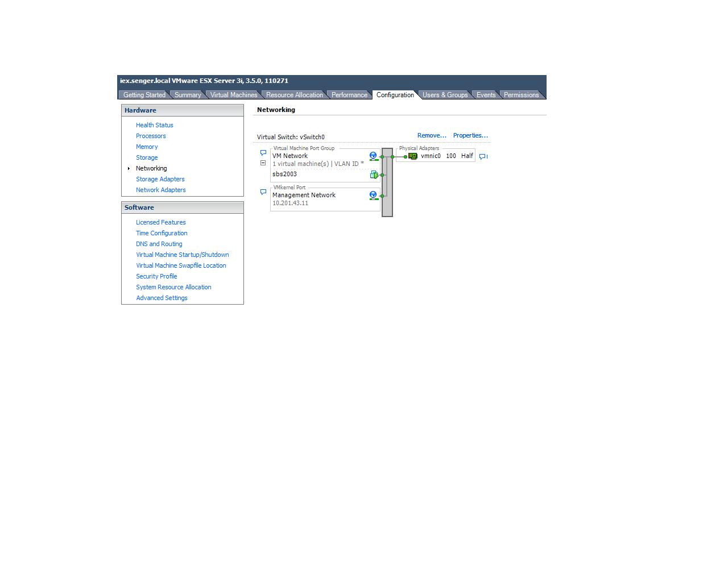Viewport: 728px width, 582px height.
Task: Select Time Configuration under Software
Action: 162,233
